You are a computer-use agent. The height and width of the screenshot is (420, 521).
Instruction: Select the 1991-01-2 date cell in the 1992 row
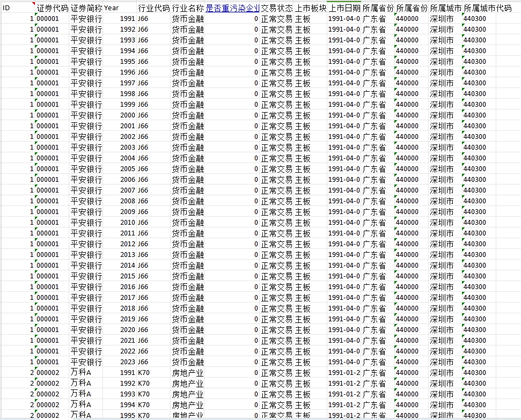tap(344, 383)
